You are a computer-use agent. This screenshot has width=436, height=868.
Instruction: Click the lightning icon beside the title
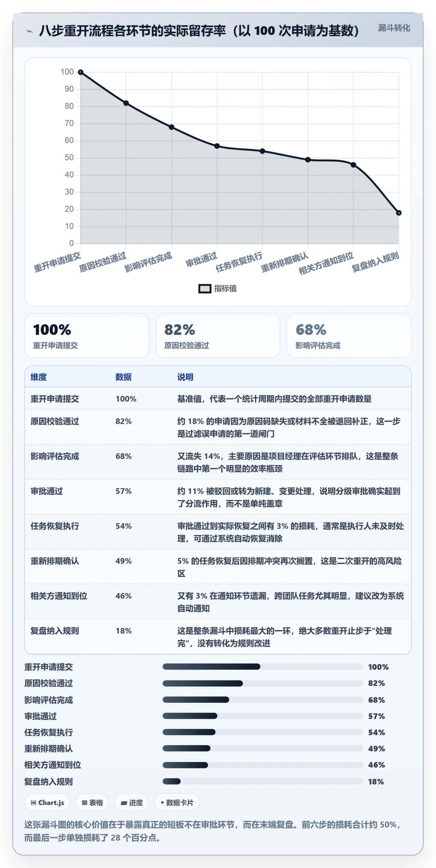(x=29, y=31)
